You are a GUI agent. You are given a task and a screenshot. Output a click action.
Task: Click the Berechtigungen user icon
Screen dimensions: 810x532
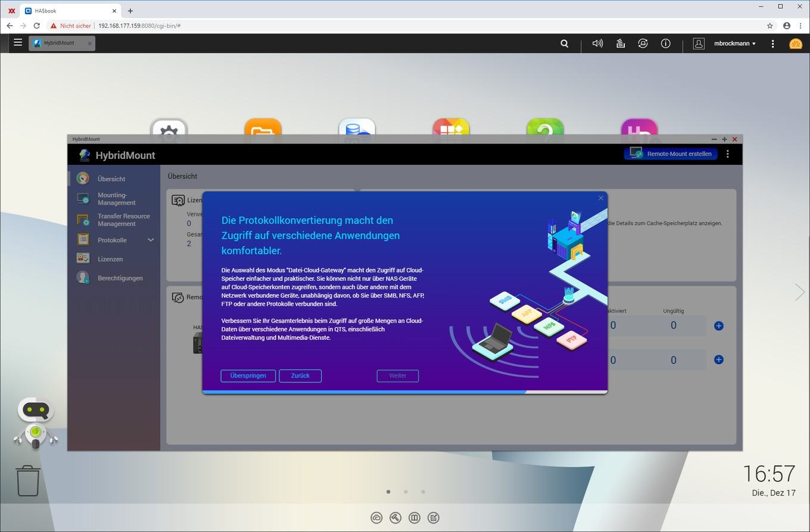[x=83, y=277]
